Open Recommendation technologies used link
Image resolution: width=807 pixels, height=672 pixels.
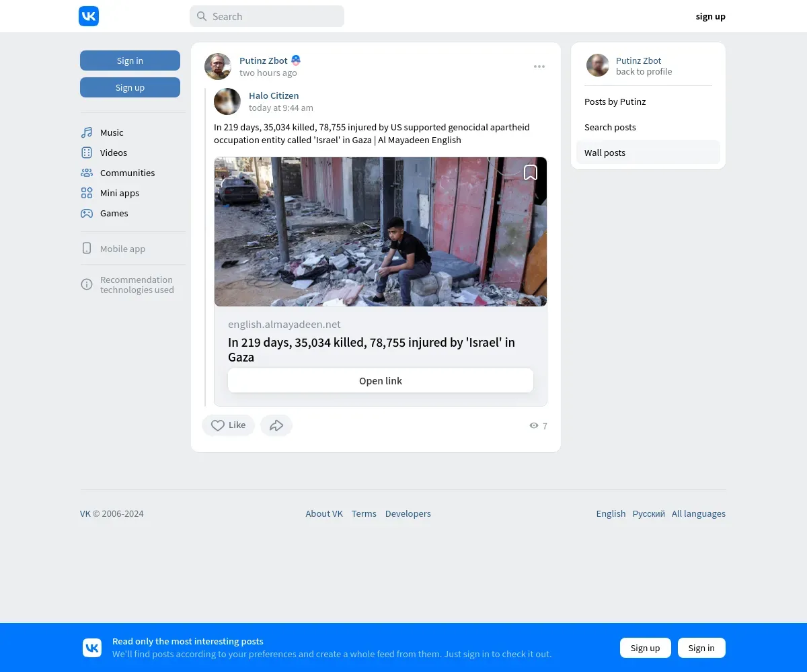[137, 285]
